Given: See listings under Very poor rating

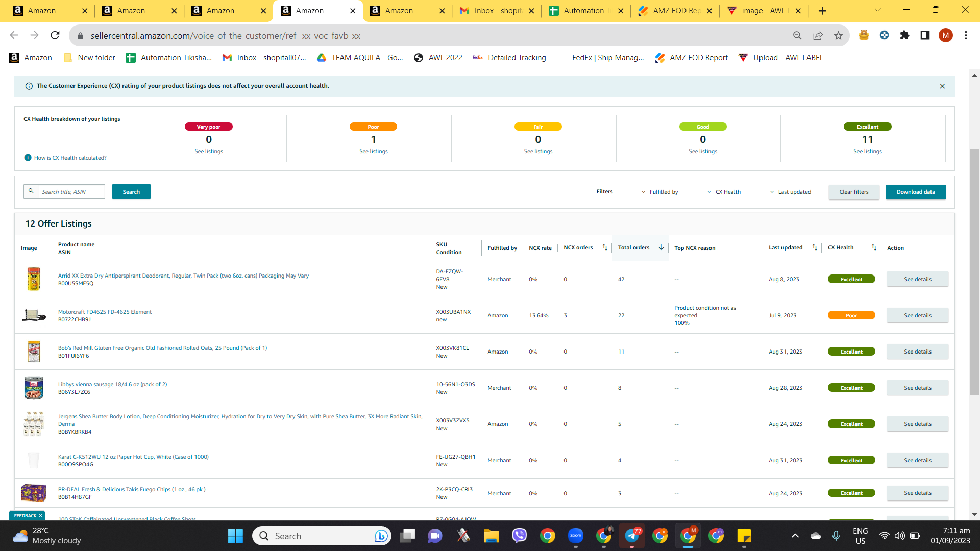Looking at the screenshot, I should (x=209, y=151).
